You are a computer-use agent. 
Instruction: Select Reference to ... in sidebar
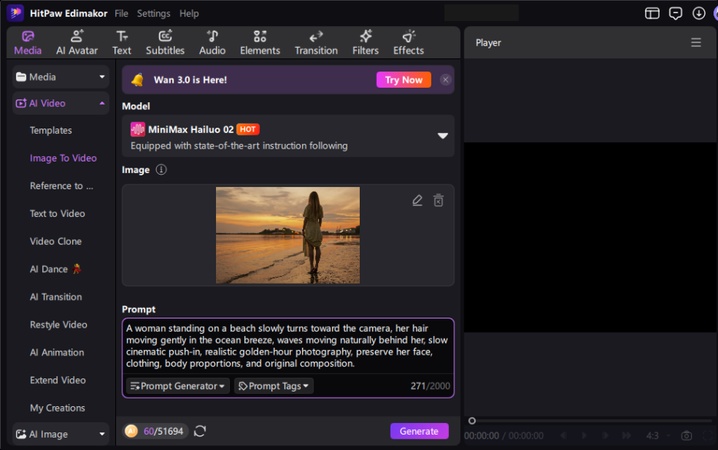tap(61, 186)
